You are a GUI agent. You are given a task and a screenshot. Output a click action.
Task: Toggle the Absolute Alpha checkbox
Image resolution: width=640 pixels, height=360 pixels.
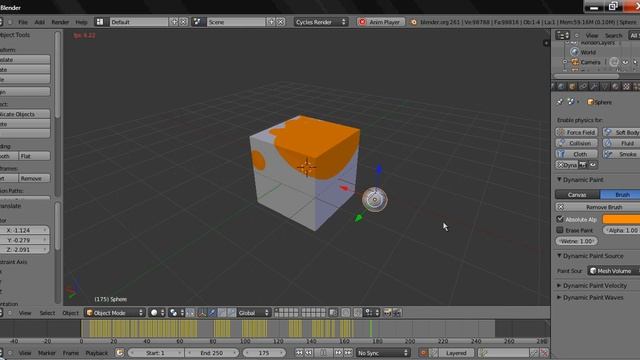560,219
